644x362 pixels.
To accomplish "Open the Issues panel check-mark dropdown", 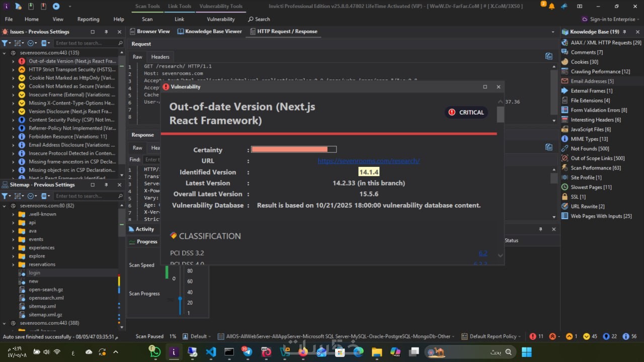I will click(32, 43).
